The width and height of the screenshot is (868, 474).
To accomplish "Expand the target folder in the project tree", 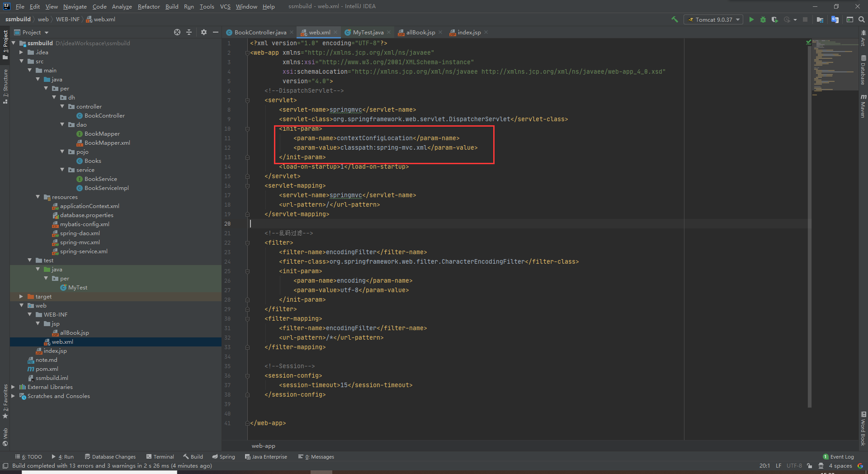I will point(21,296).
